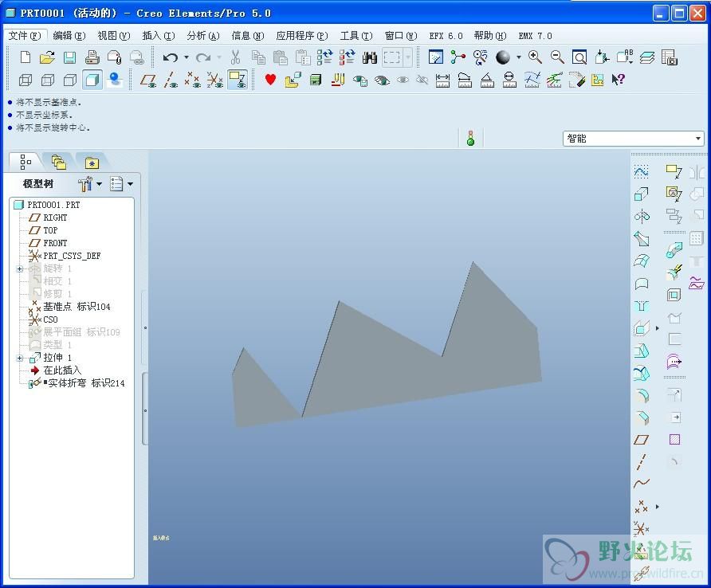Expand the 旋转 1 tree node
711x588 pixels.
coord(19,269)
